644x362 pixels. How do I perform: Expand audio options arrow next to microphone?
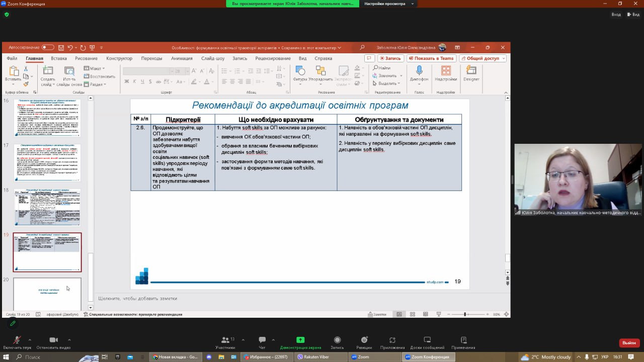coord(30,339)
